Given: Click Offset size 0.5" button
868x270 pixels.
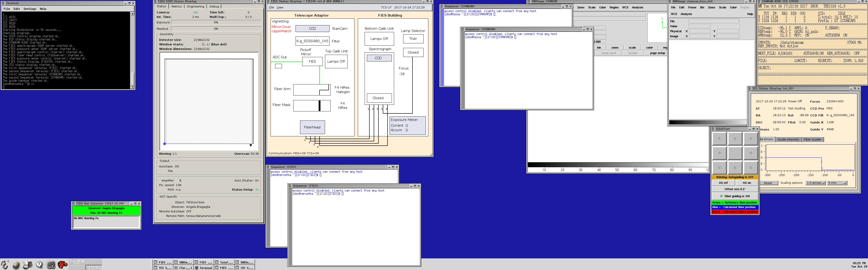Looking at the screenshot, I should pyautogui.click(x=735, y=189).
